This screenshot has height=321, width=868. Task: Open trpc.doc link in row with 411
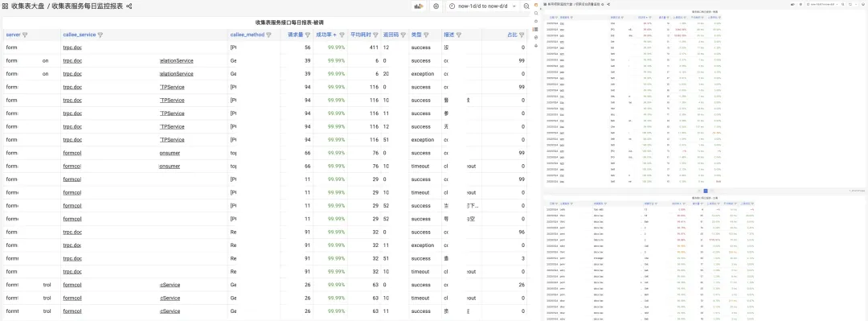72,47
